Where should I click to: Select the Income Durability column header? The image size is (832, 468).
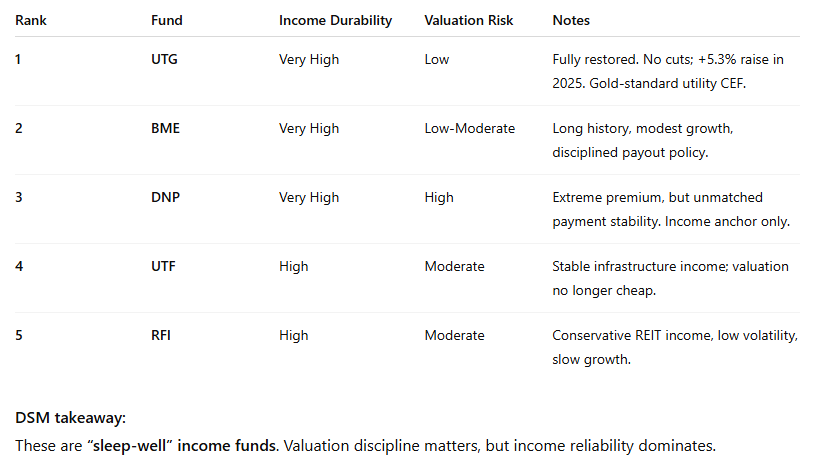click(x=336, y=20)
